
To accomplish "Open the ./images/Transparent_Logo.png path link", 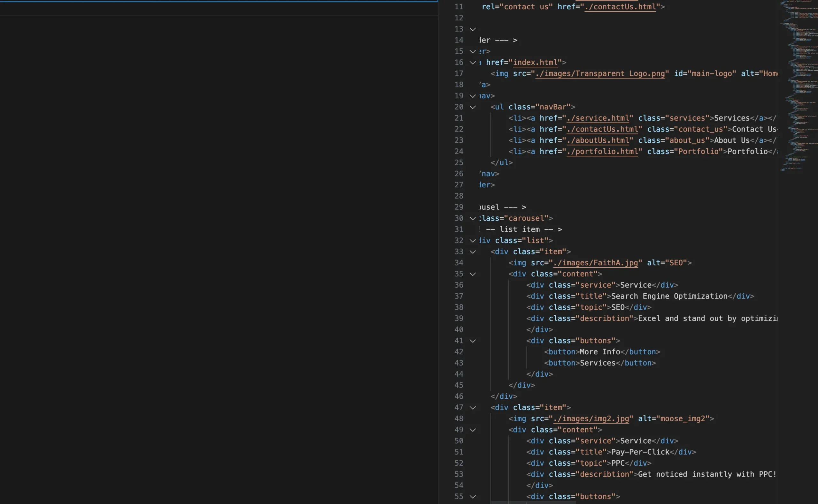I will [x=600, y=74].
